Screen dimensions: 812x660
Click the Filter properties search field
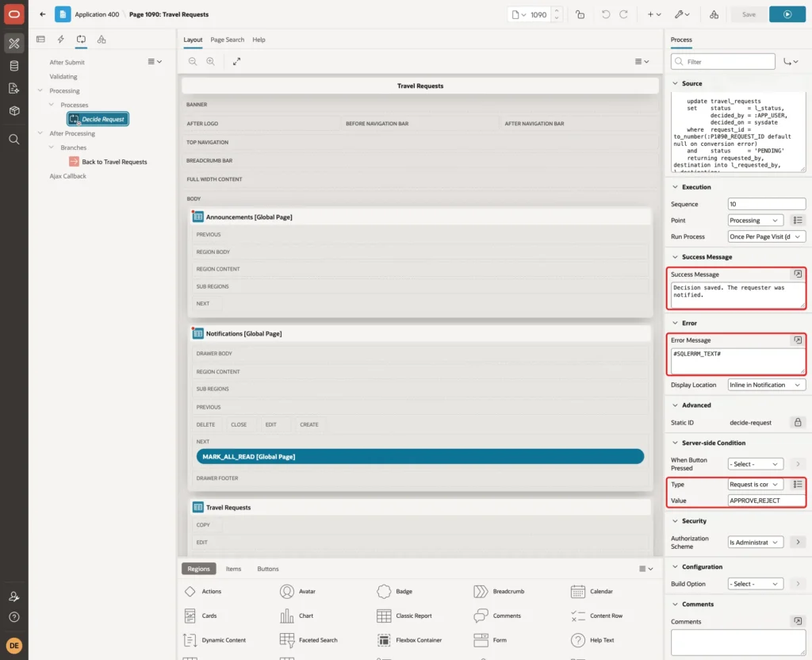click(723, 62)
